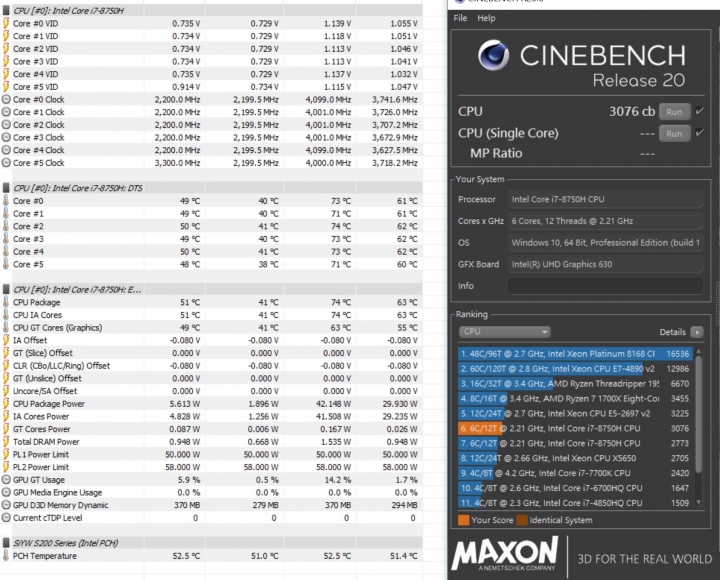Viewport: 720px width, 580px height.
Task: Click the bolt icon for IA Cores Power
Action: 6,416
